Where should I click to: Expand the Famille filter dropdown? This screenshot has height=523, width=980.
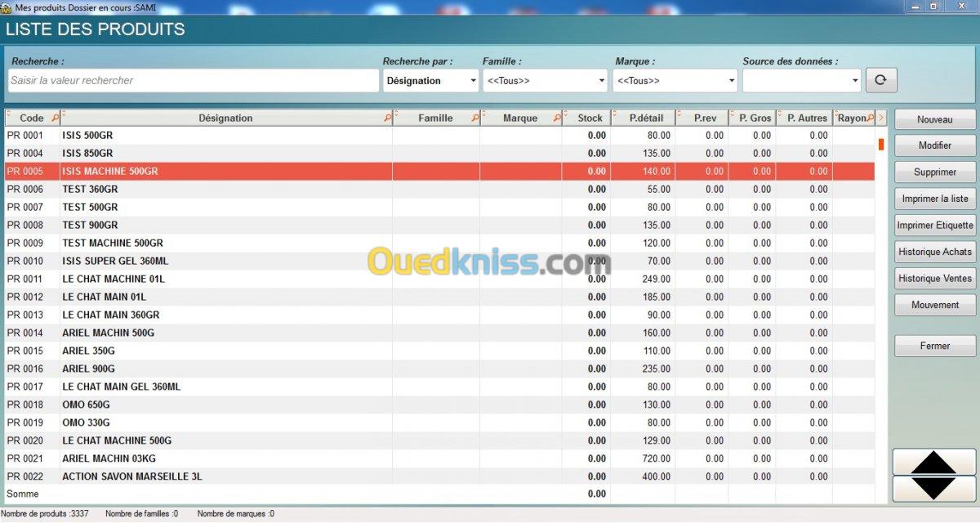tap(545, 81)
